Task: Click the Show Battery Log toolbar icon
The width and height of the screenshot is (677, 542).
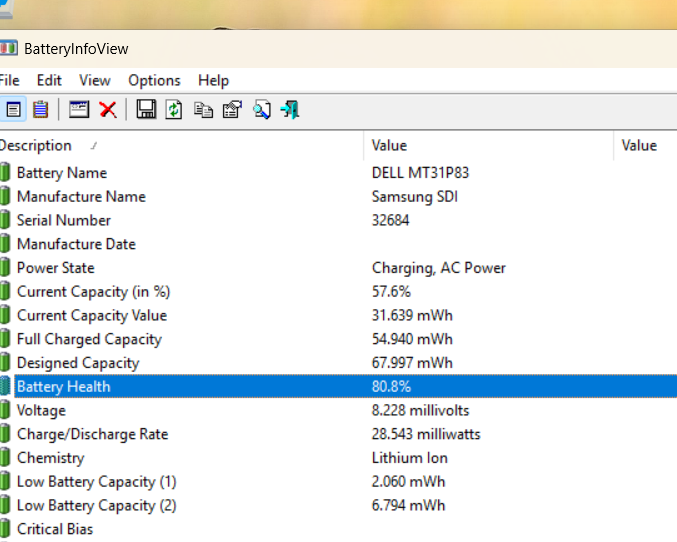Action: coord(41,109)
